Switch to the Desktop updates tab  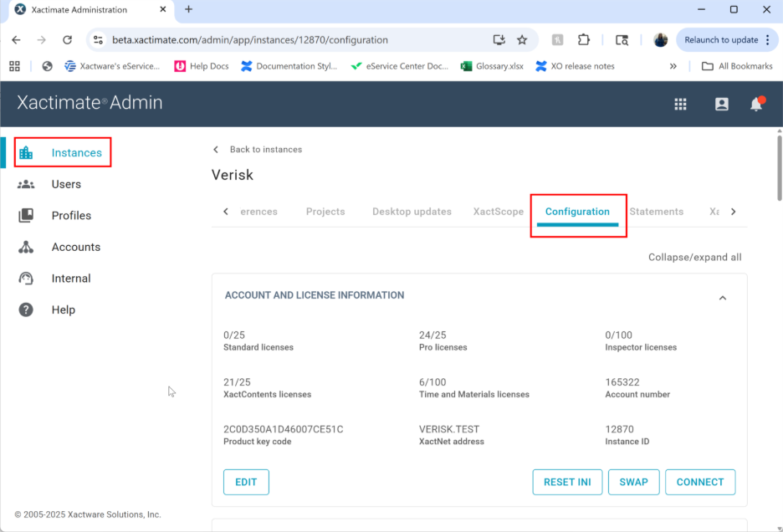coord(412,212)
